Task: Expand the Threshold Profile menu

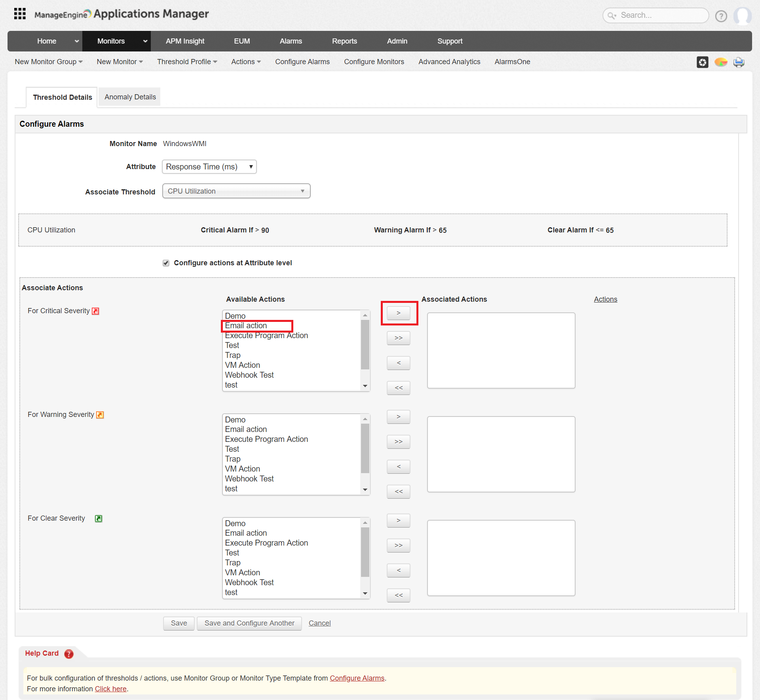Action: [187, 62]
